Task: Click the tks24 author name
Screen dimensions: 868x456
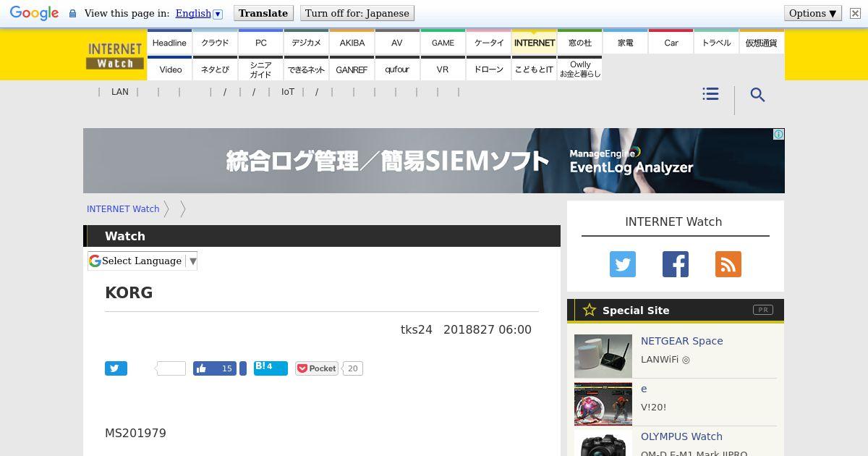Action: pos(417,329)
